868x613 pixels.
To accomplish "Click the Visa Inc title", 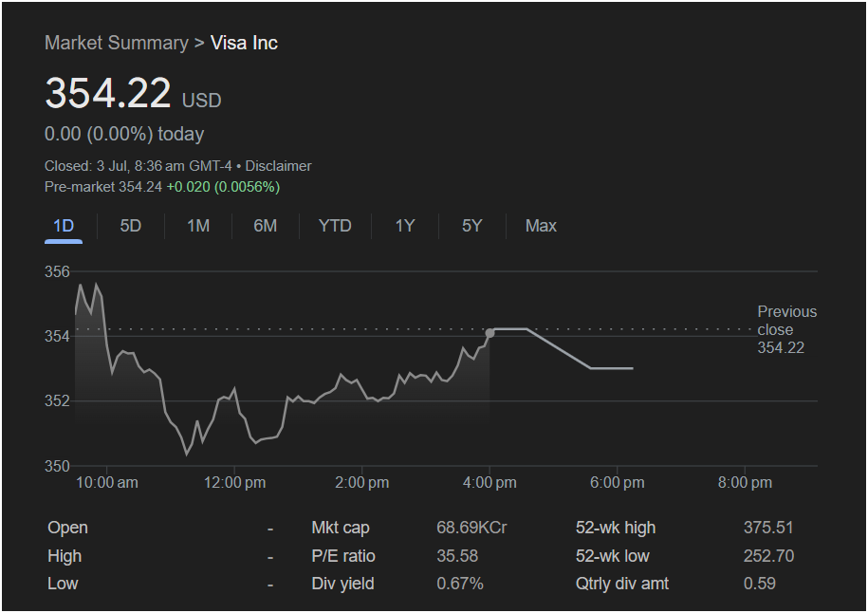I will point(244,44).
